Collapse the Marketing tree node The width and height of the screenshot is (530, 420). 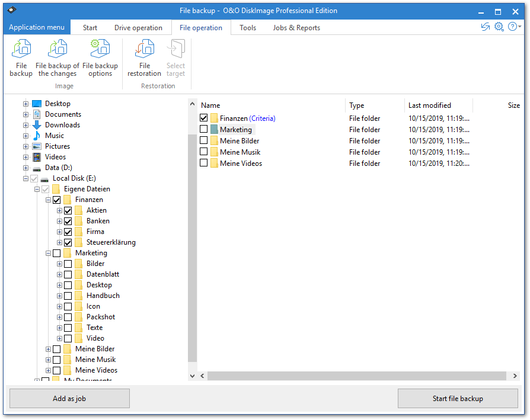[x=48, y=253]
